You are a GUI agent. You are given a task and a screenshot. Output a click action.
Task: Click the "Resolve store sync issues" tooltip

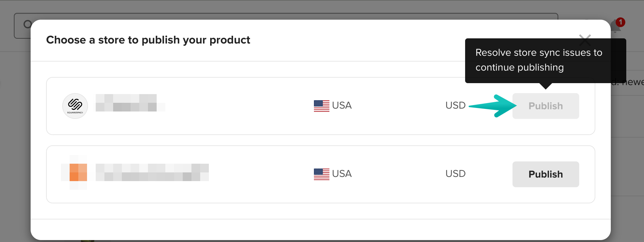click(545, 61)
